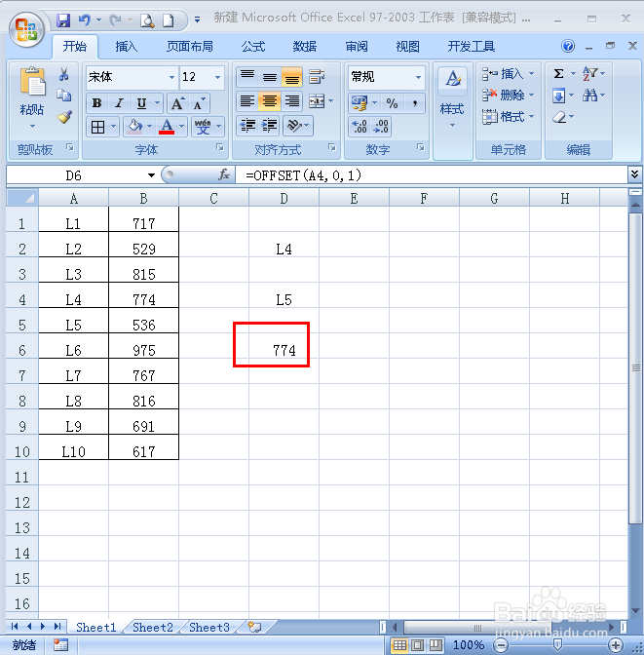Viewport: 644px width, 655px height.
Task: Open find and select binoculars
Action: point(590,96)
